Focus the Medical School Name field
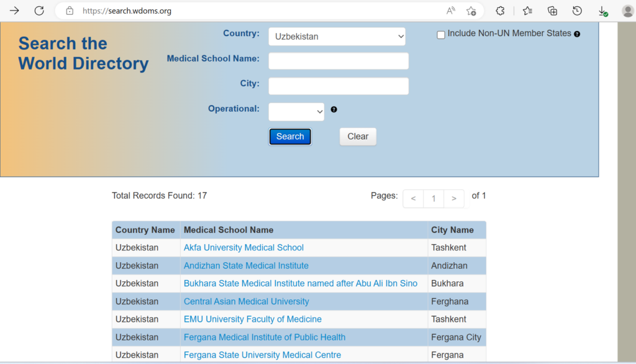636x364 pixels. tap(338, 61)
